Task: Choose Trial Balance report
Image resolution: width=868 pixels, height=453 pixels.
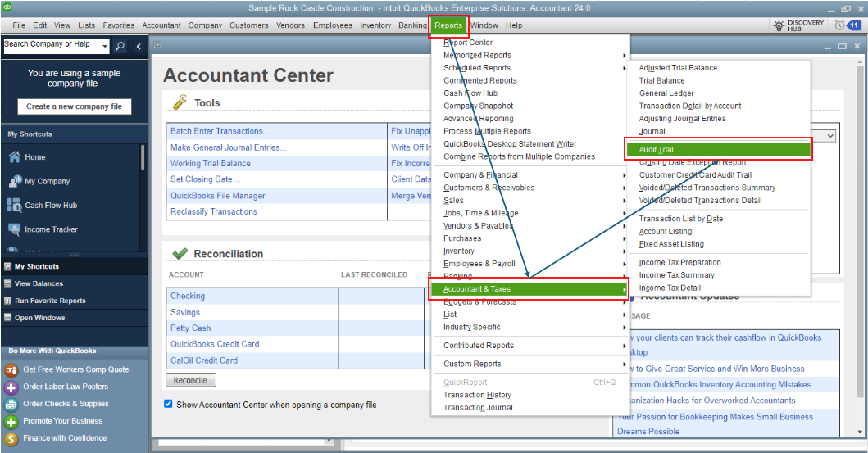Action: (x=662, y=81)
